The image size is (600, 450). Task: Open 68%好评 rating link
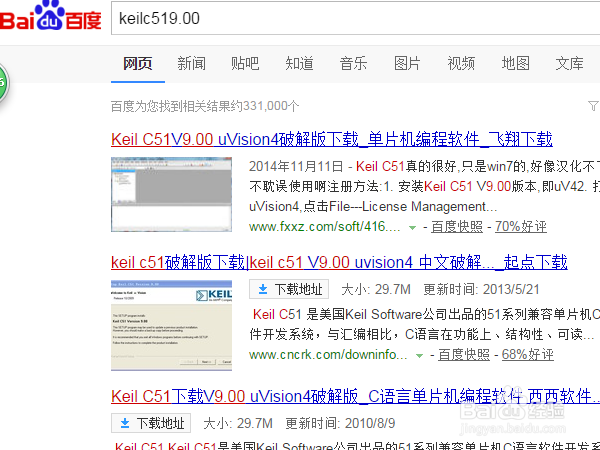[x=528, y=355]
